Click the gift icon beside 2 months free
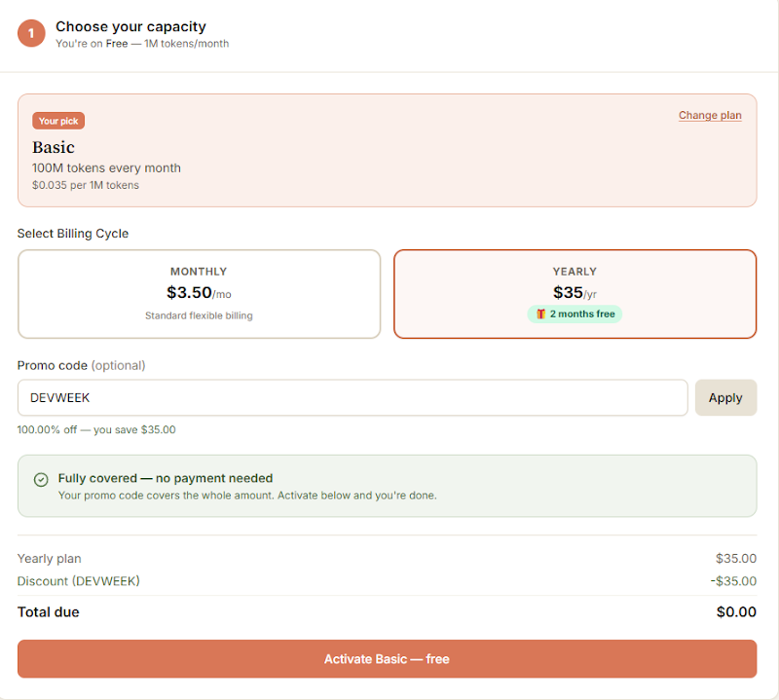Screen dimensions: 779x700 tap(540, 314)
